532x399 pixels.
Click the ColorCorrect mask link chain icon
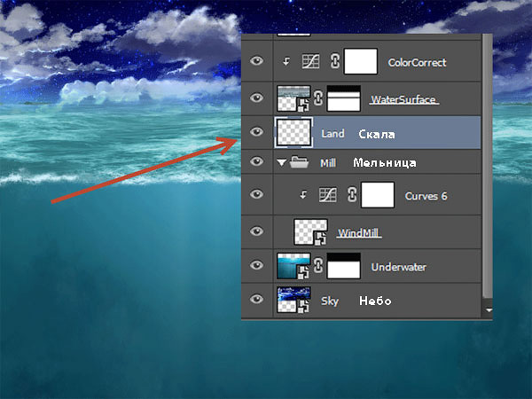pos(335,61)
